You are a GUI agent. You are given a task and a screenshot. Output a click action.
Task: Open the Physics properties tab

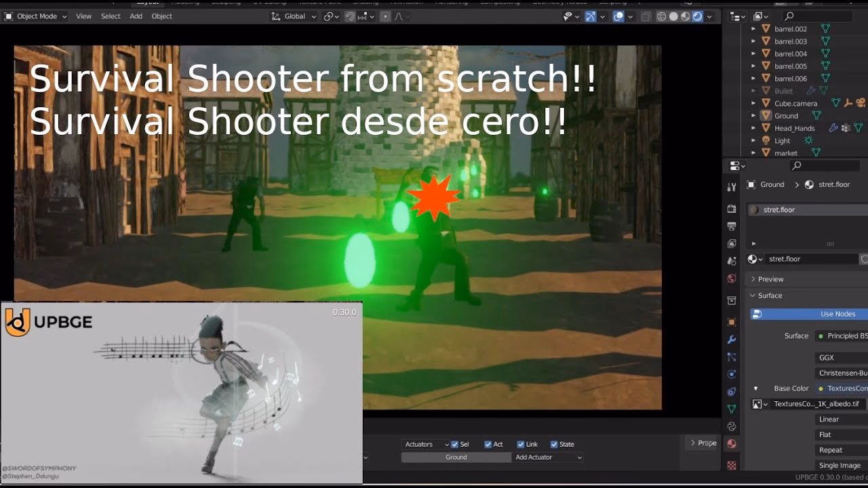tap(731, 374)
